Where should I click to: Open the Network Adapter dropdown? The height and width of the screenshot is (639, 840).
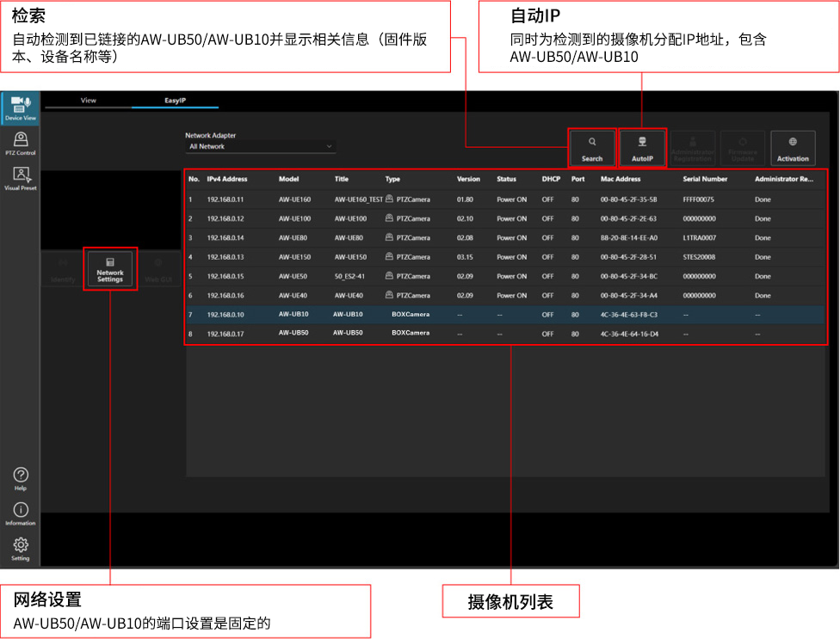(261, 146)
